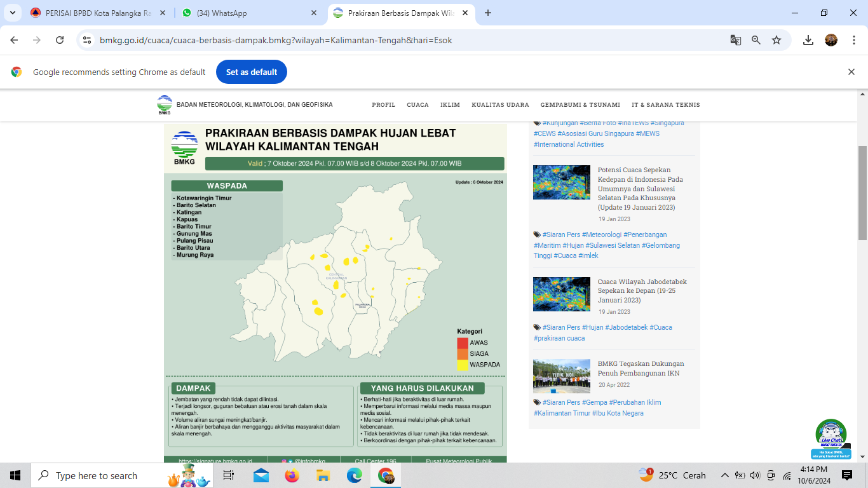Click the Set as default button

pyautogui.click(x=252, y=72)
